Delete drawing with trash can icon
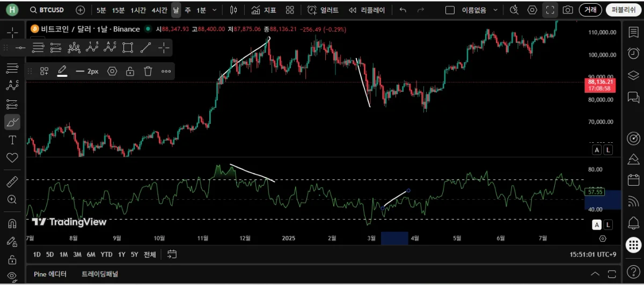Screen dimensions: 644x285 [x=148, y=71]
